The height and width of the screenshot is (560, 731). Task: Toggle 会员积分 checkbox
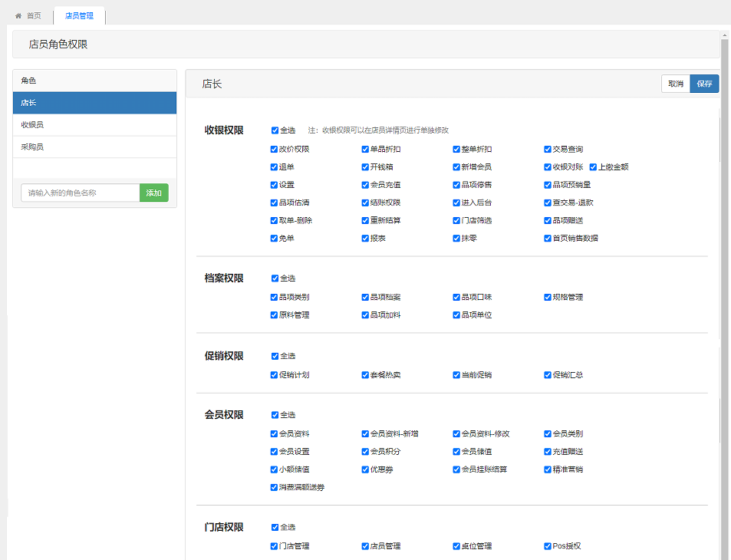[x=365, y=451]
